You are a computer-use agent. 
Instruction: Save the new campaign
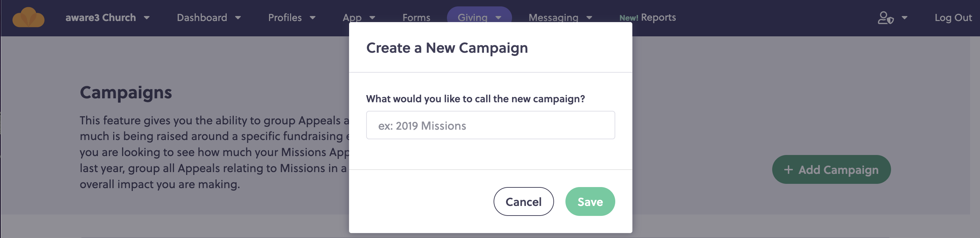pyautogui.click(x=590, y=201)
